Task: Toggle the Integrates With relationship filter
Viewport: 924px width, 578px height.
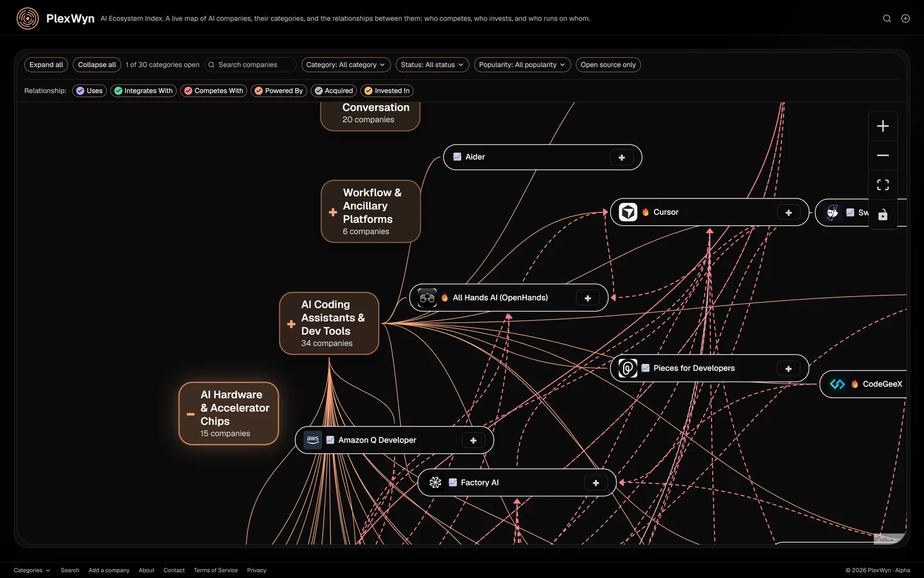Action: pos(143,91)
